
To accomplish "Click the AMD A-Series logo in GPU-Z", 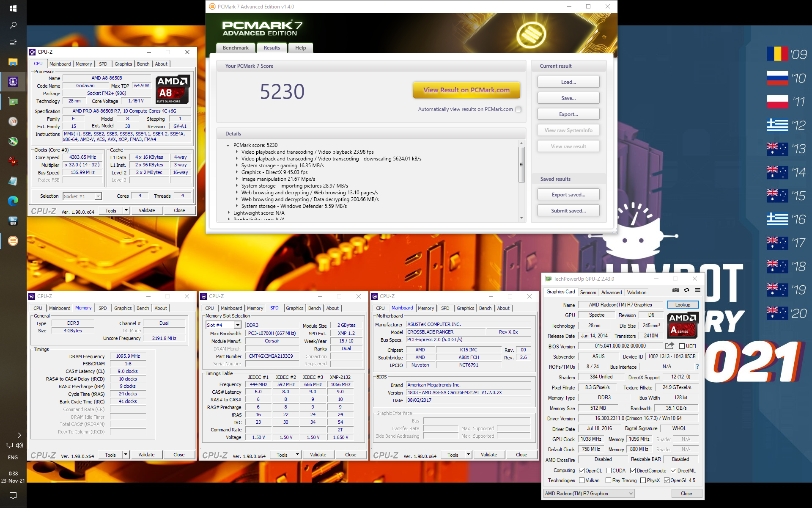I will [x=682, y=326].
